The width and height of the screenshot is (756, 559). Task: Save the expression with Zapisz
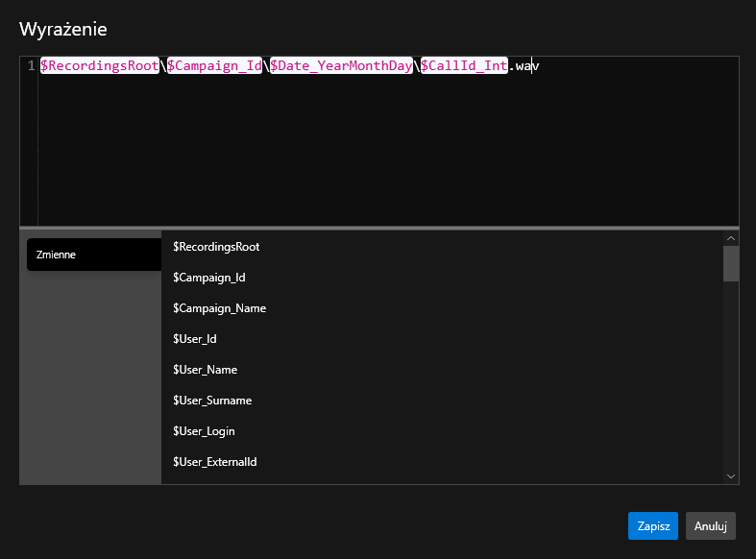[x=653, y=525]
